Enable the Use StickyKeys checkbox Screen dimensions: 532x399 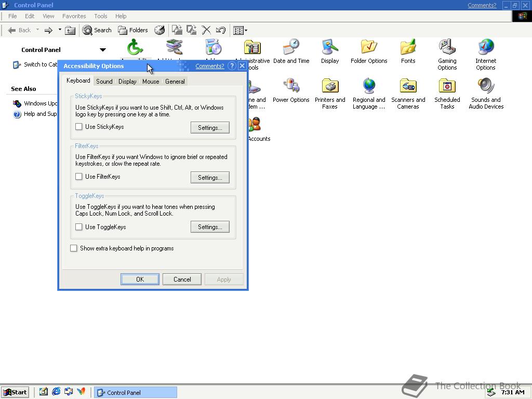pyautogui.click(x=79, y=127)
